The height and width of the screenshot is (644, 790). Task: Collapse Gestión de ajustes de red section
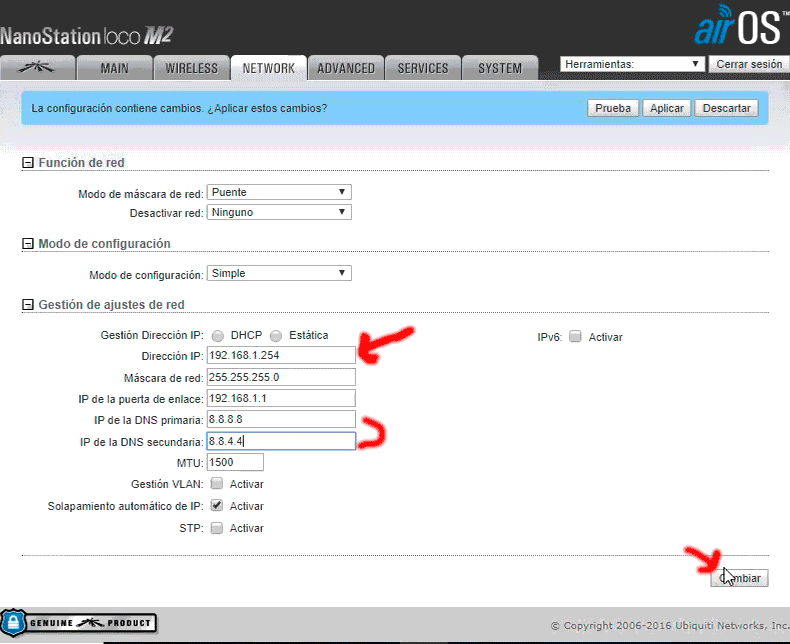(x=28, y=305)
